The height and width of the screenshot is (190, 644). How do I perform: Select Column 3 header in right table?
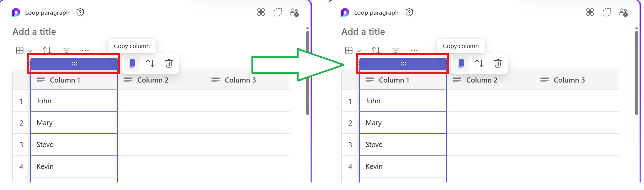577,80
